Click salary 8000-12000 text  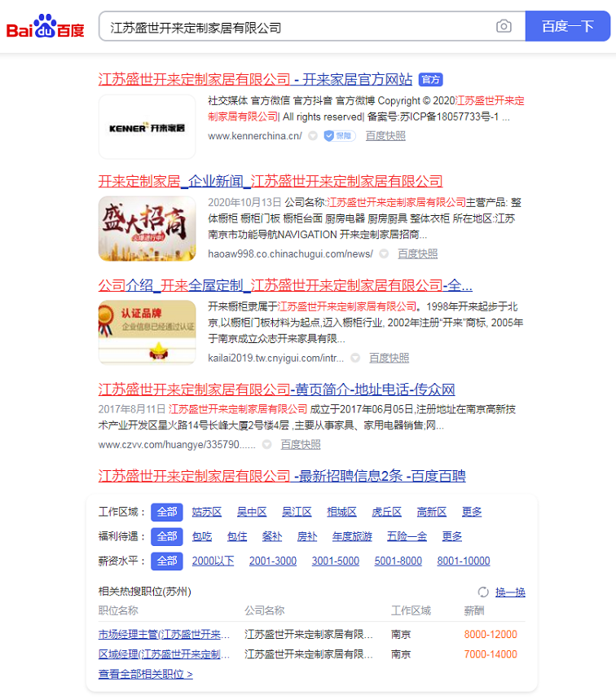pos(491,634)
